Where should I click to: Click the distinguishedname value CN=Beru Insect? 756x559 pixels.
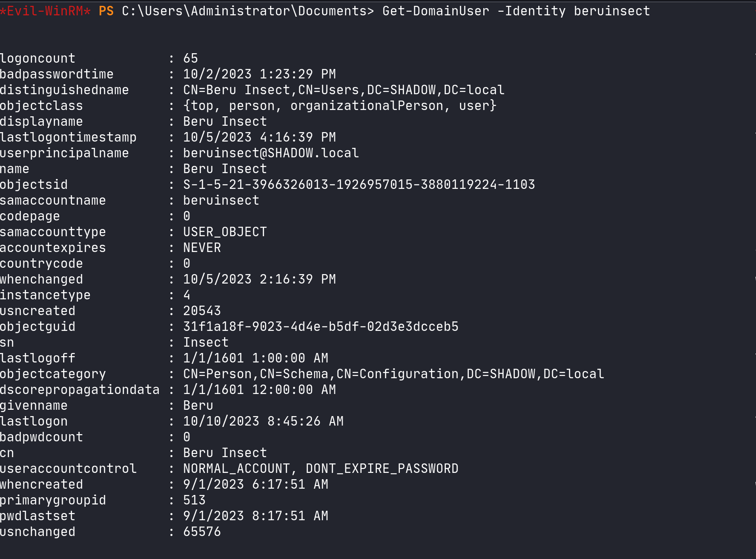(x=344, y=90)
